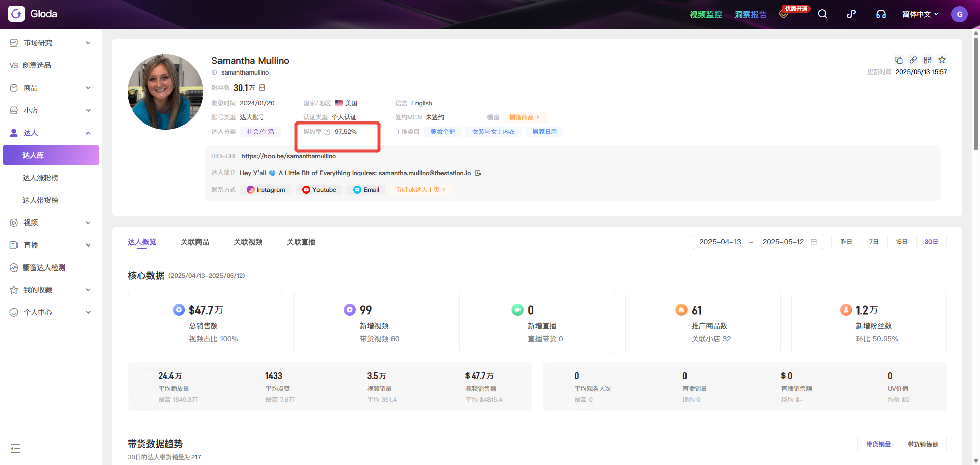This screenshot has height=465, width=980.
Task: Open Samantha's Youtube contact link
Action: (x=318, y=189)
